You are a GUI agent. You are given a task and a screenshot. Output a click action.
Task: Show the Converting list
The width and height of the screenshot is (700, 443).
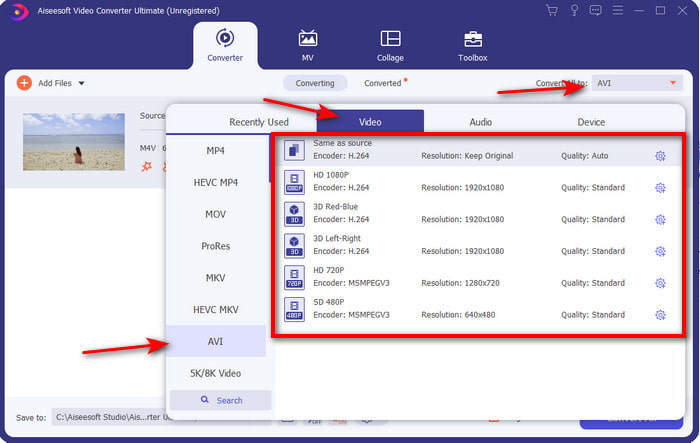point(315,83)
